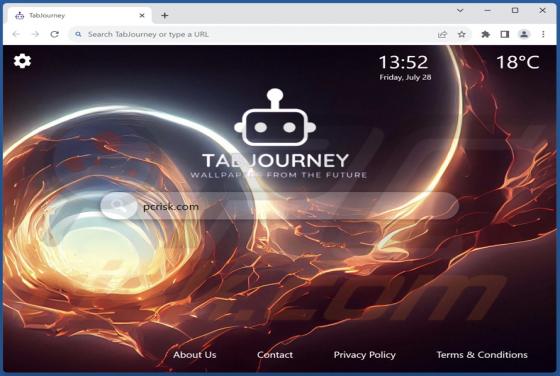This screenshot has height=376, width=560.
Task: Share this page icon in address bar
Action: (x=442, y=34)
